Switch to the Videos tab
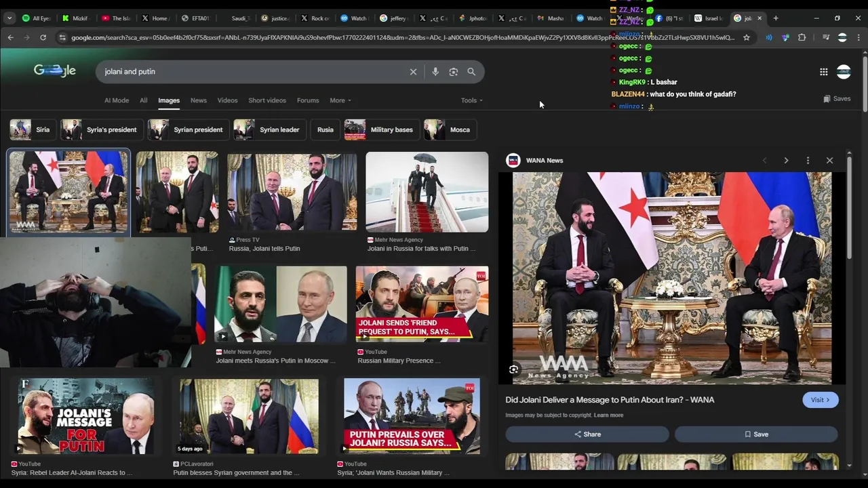This screenshot has height=488, width=868. [227, 100]
